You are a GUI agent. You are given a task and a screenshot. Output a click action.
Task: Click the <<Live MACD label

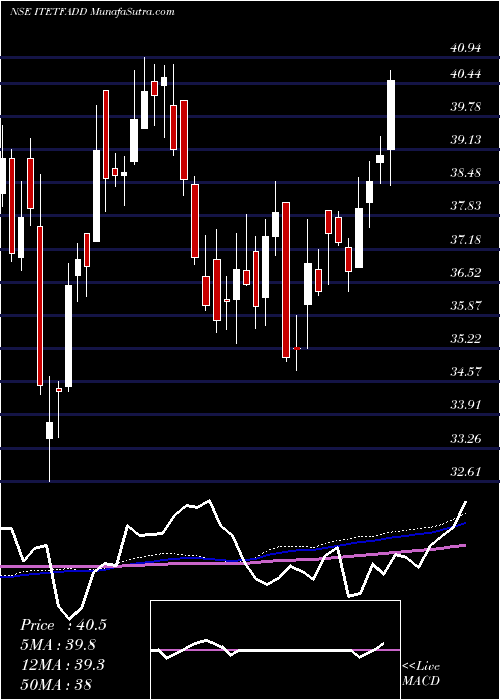coord(421,673)
